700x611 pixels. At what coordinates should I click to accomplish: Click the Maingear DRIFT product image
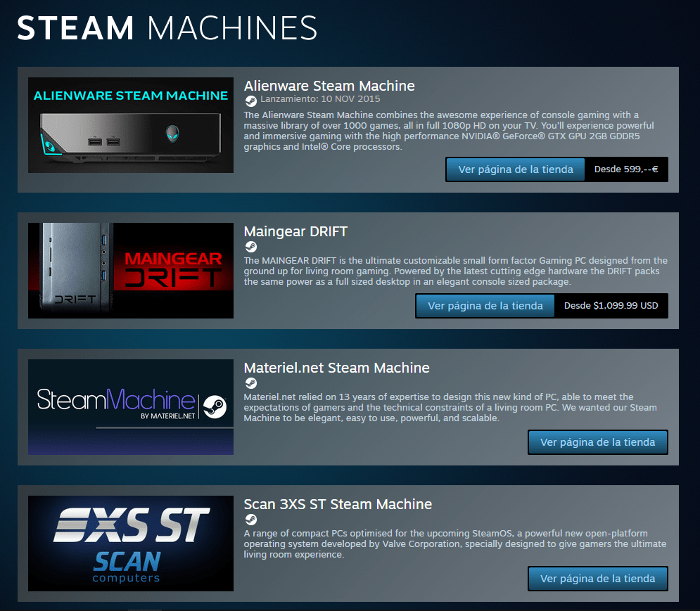tap(131, 271)
